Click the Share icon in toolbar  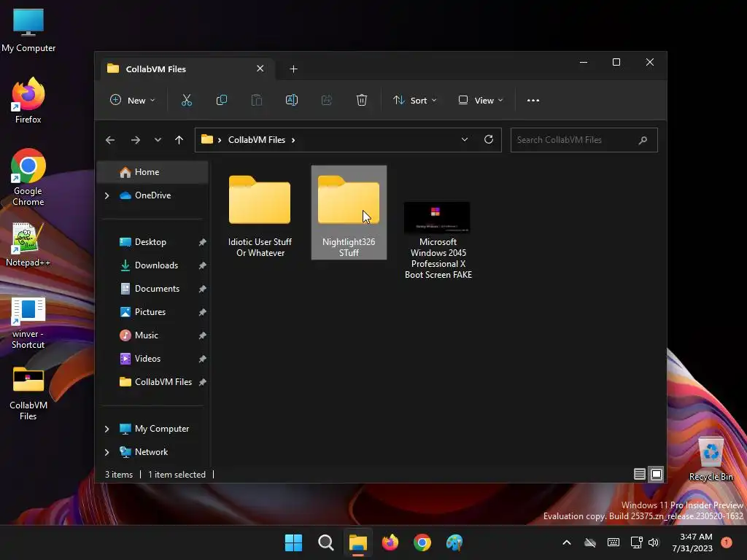click(x=326, y=101)
